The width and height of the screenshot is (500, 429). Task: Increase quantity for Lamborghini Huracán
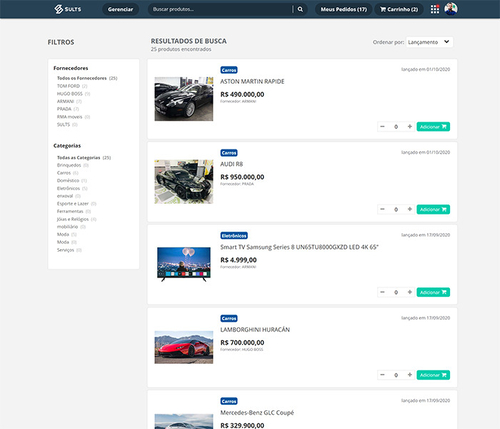[410, 375]
